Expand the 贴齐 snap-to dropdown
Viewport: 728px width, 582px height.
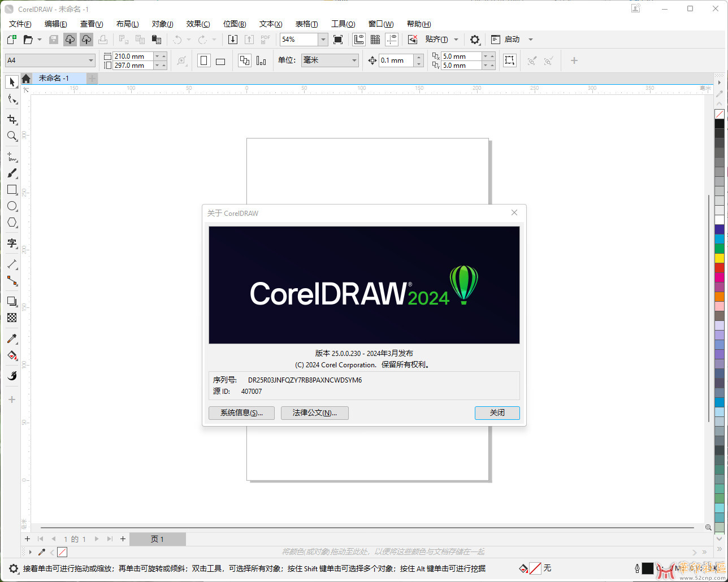click(456, 40)
